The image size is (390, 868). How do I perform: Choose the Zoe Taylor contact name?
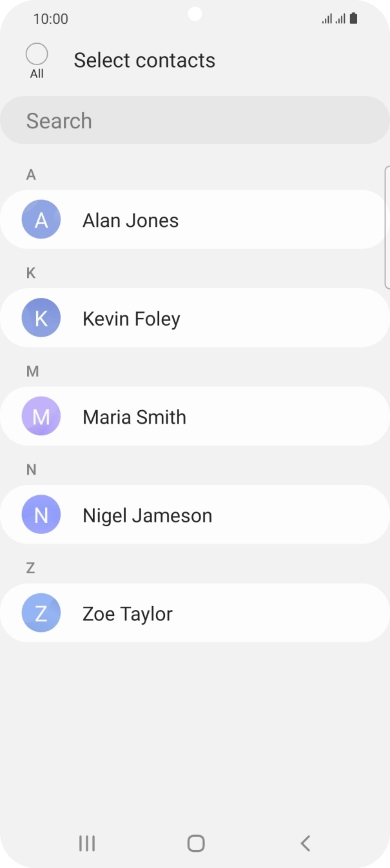click(x=128, y=614)
